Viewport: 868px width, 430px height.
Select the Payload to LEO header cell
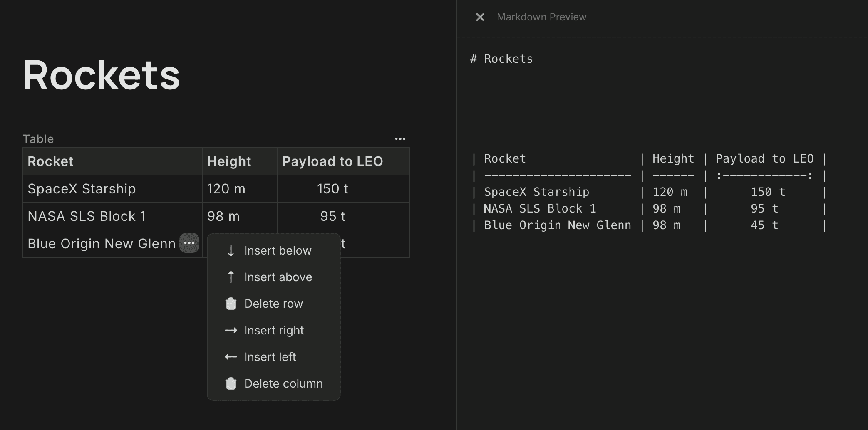click(x=332, y=161)
